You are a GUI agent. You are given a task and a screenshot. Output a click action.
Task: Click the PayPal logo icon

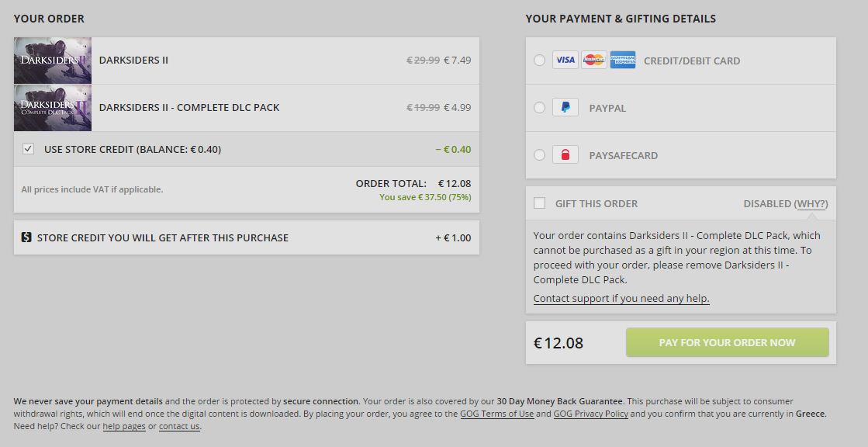click(x=565, y=107)
